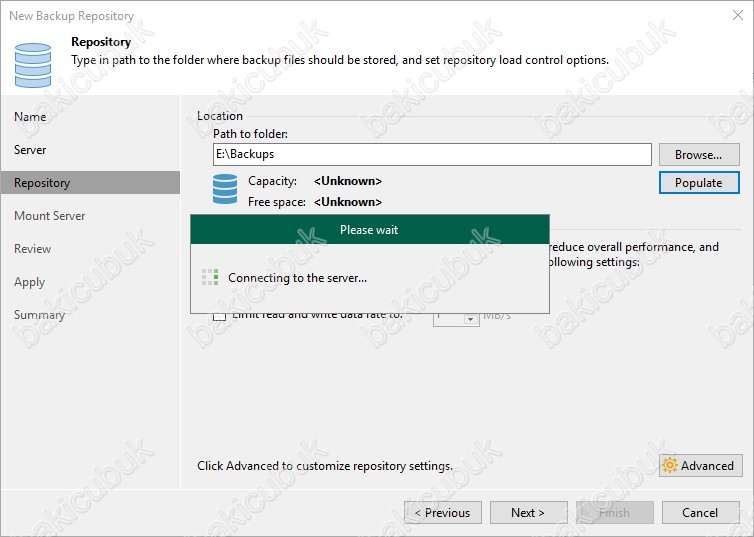
Task: Click the Populate button
Action: click(x=698, y=183)
